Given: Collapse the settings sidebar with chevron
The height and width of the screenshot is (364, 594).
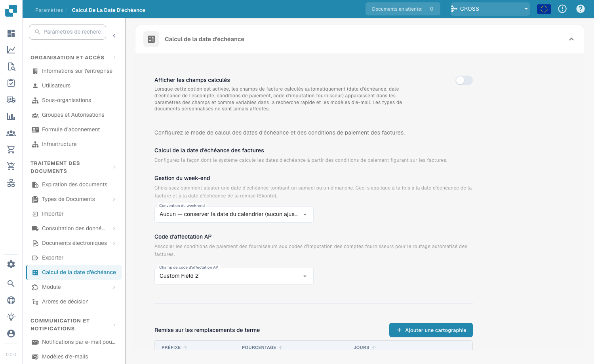Looking at the screenshot, I should point(114,36).
